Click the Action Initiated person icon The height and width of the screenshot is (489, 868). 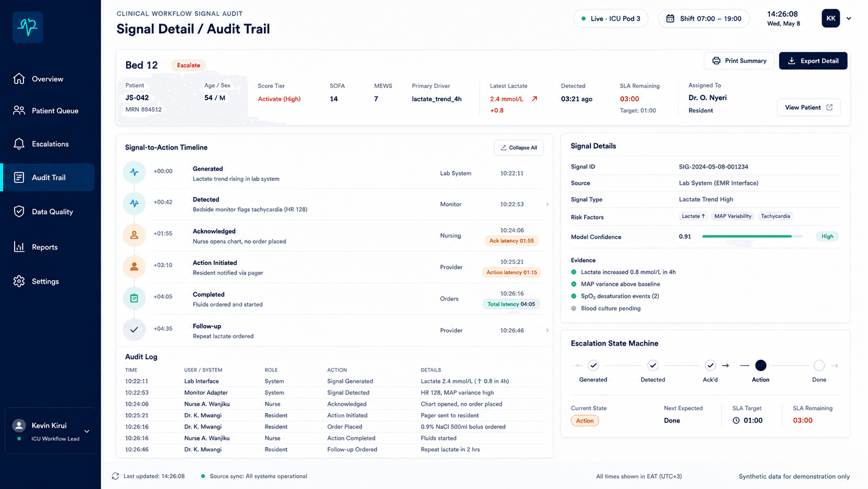click(x=134, y=267)
